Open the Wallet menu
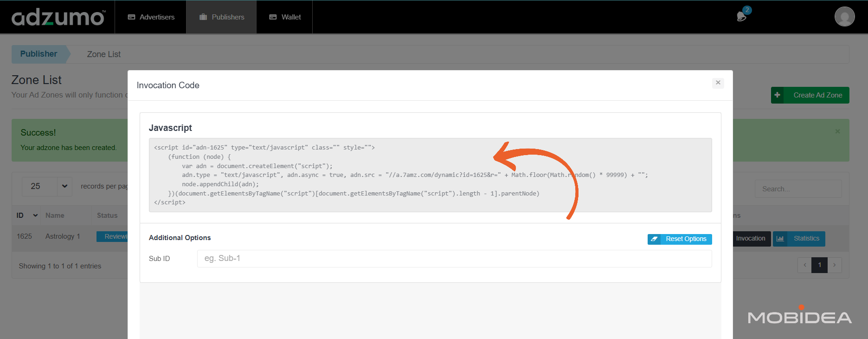The image size is (868, 339). click(x=285, y=17)
